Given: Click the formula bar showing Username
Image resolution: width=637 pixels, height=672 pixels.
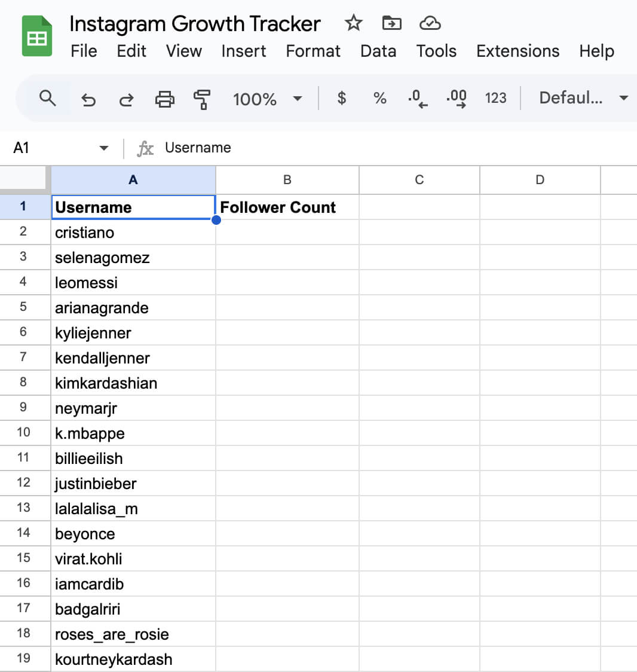Looking at the screenshot, I should pyautogui.click(x=399, y=148).
